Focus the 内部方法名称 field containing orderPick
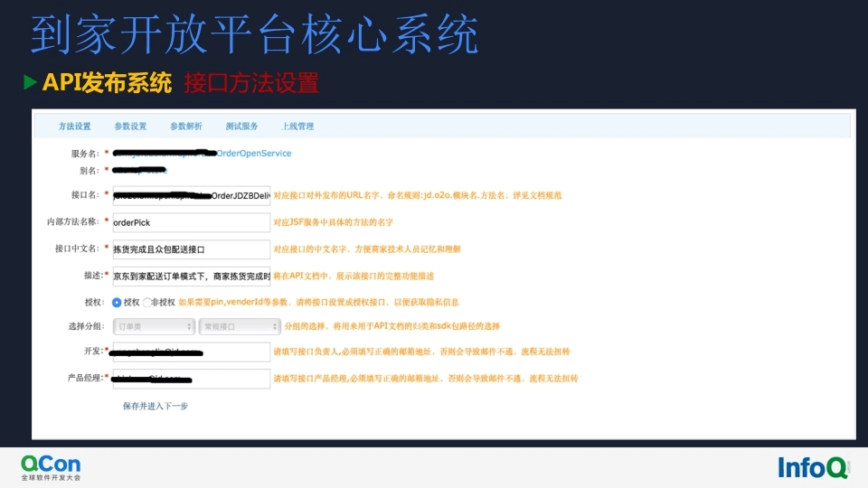 tap(192, 222)
